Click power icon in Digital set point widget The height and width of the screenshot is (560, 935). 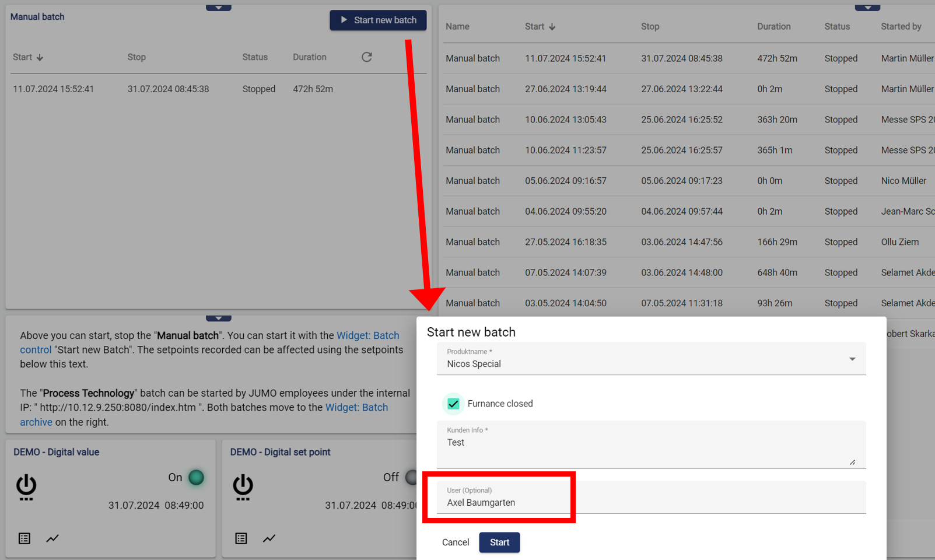[243, 487]
